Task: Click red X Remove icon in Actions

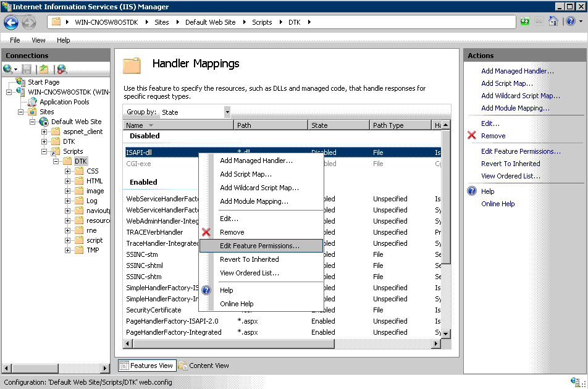Action: click(x=472, y=136)
